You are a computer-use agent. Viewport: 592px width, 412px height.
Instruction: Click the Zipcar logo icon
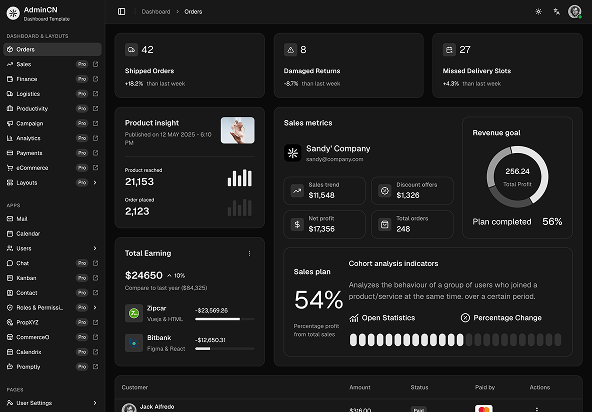point(134,313)
